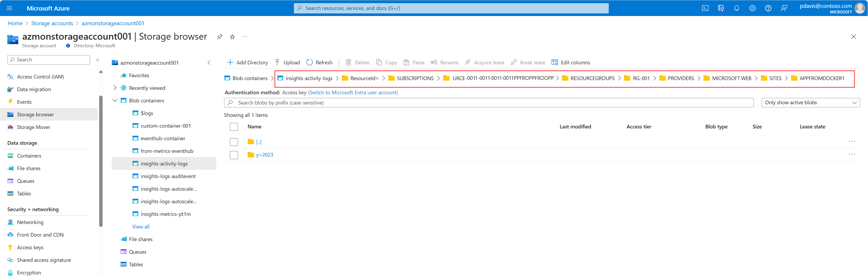Click 'Switch to Microsoft Entra user account'
Screen dimensions: 868x276
[x=352, y=92]
